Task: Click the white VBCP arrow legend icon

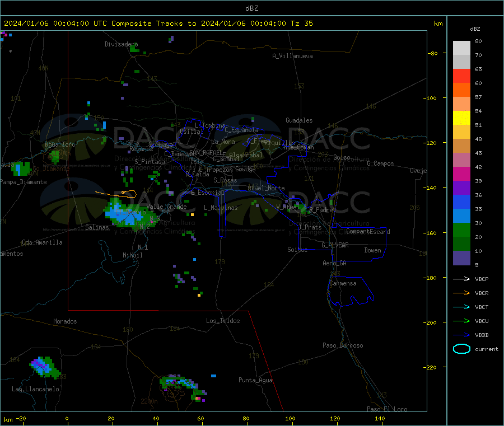Action: (x=461, y=279)
